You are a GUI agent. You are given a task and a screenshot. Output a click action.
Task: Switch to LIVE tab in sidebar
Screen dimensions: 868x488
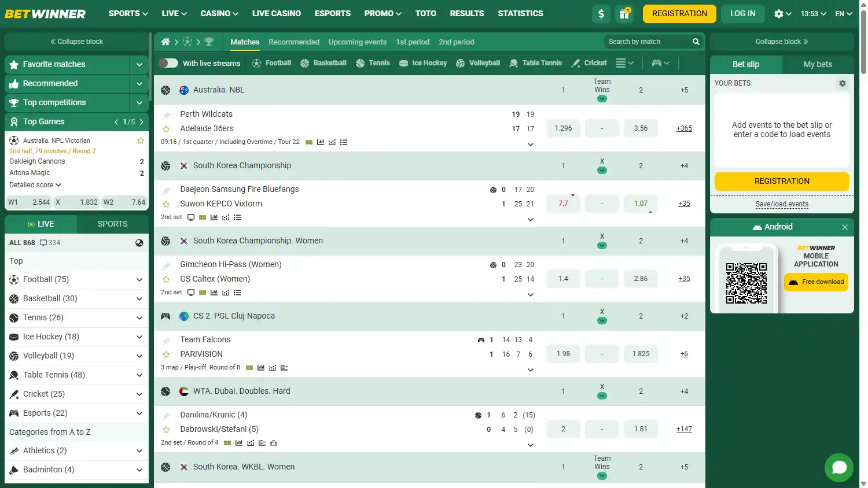click(x=41, y=224)
